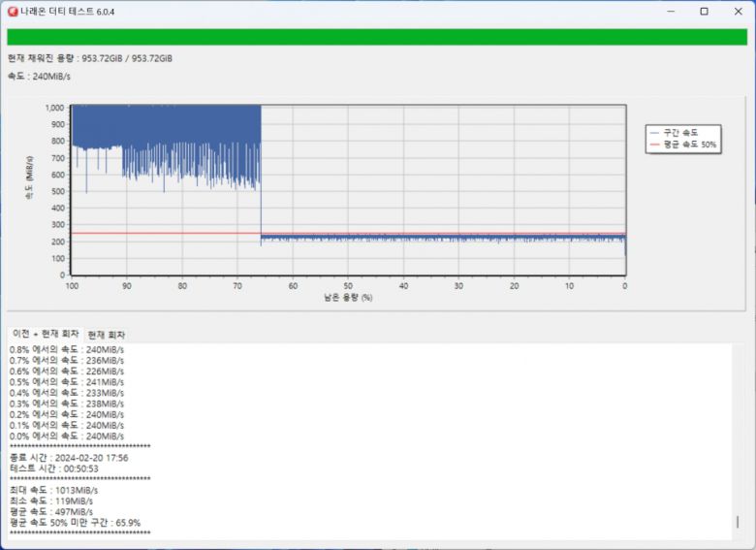
Task: Click the log panel scrollbar thumb
Action: [738, 522]
